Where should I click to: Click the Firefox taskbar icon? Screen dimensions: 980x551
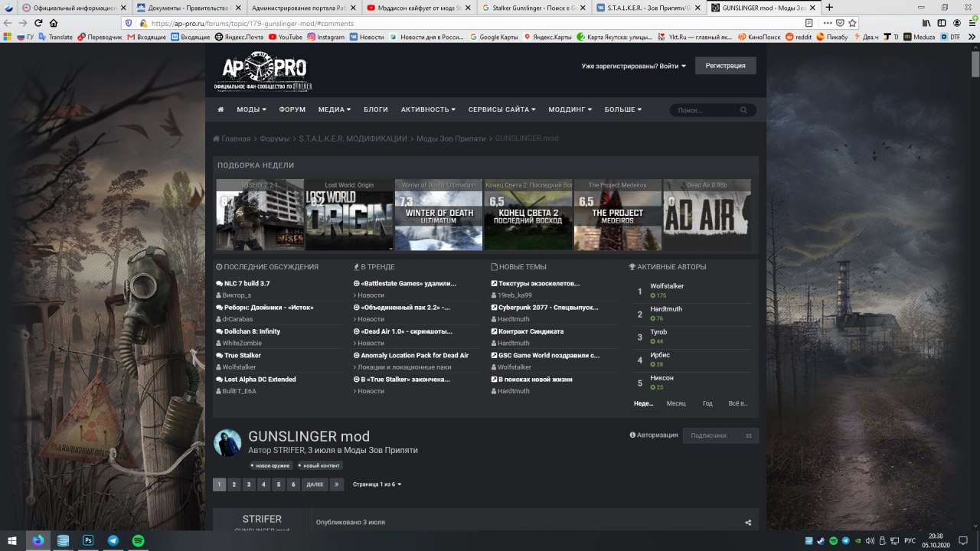tap(38, 540)
